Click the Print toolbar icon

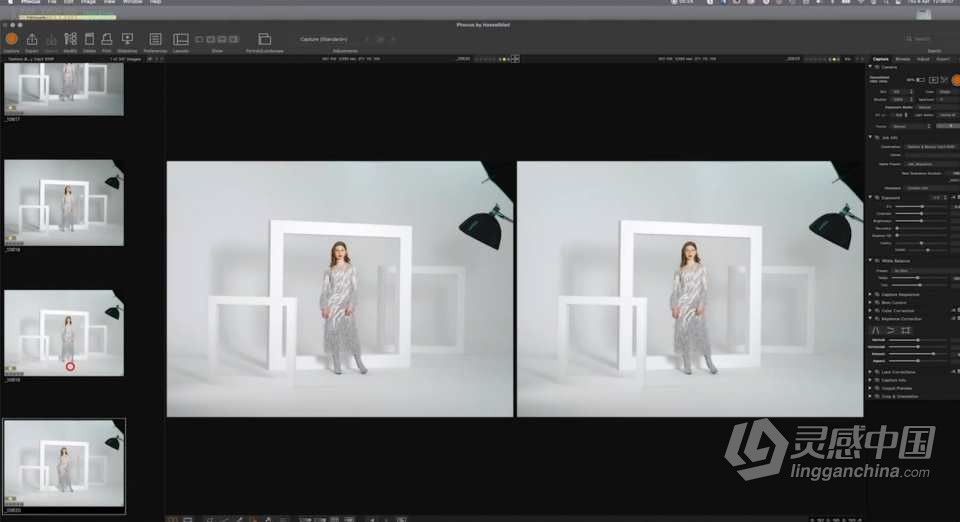coord(106,39)
